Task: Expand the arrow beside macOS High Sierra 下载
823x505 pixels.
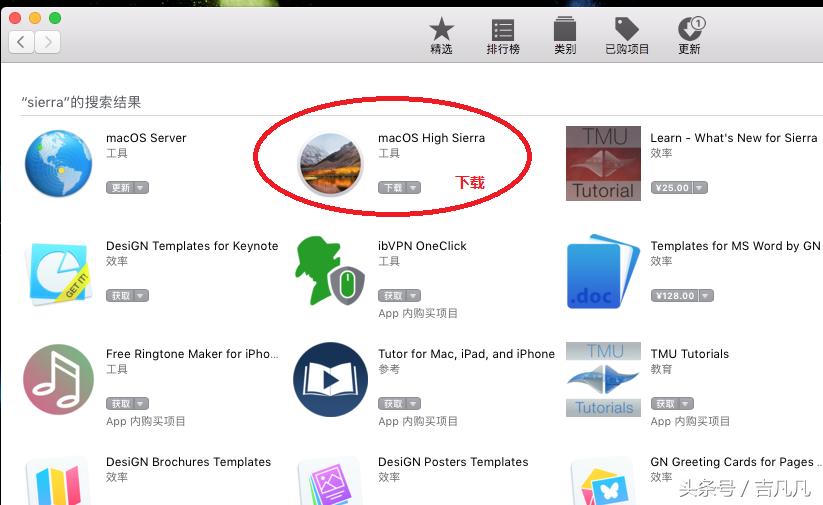Action: pyautogui.click(x=414, y=187)
